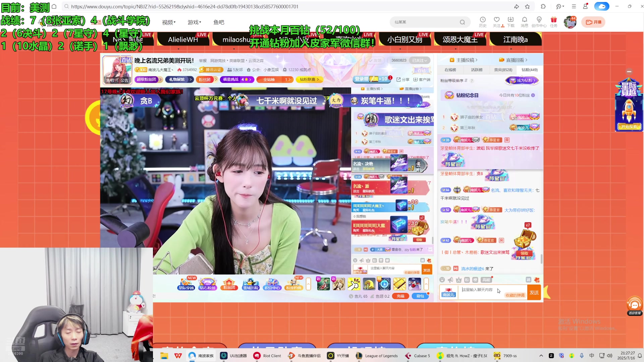Open the 星际穿越 activity icon
This screenshot has width=644, height=362.
(x=186, y=284)
